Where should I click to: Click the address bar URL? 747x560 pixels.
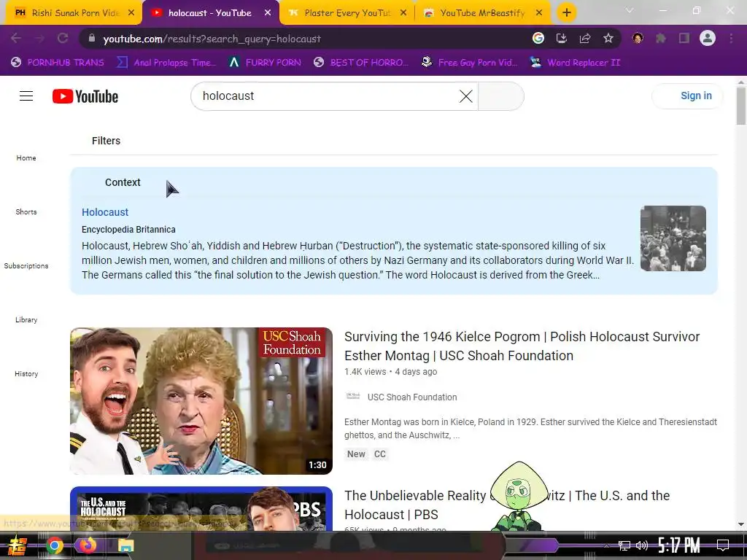point(212,39)
